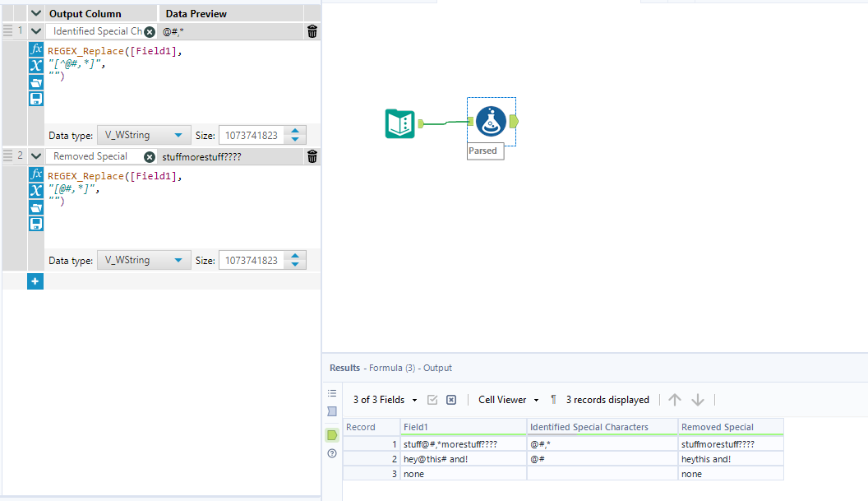Collapse the 'Removed Special' expression with its chevron
The height and width of the screenshot is (501, 868).
point(35,155)
